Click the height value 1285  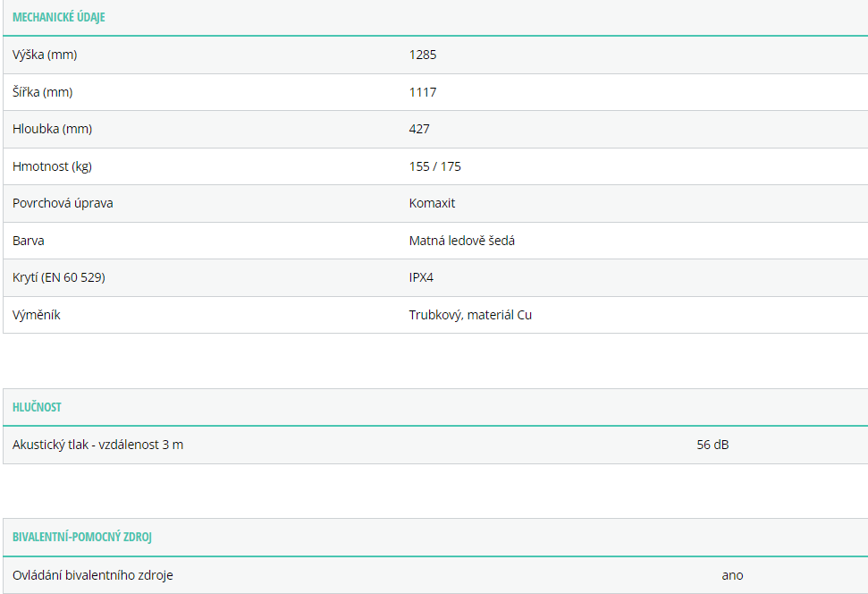click(423, 55)
